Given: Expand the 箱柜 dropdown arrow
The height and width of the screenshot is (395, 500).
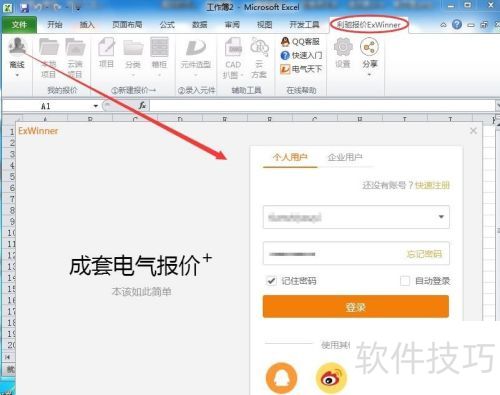Looking at the screenshot, I should [x=159, y=75].
